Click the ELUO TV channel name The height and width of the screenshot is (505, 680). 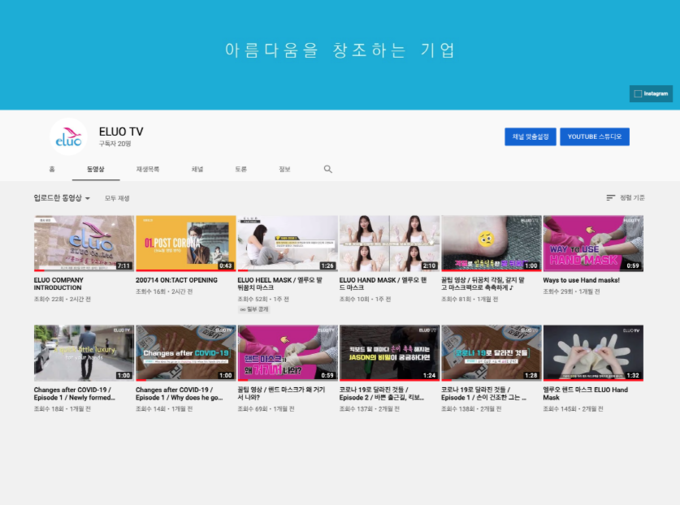121,131
